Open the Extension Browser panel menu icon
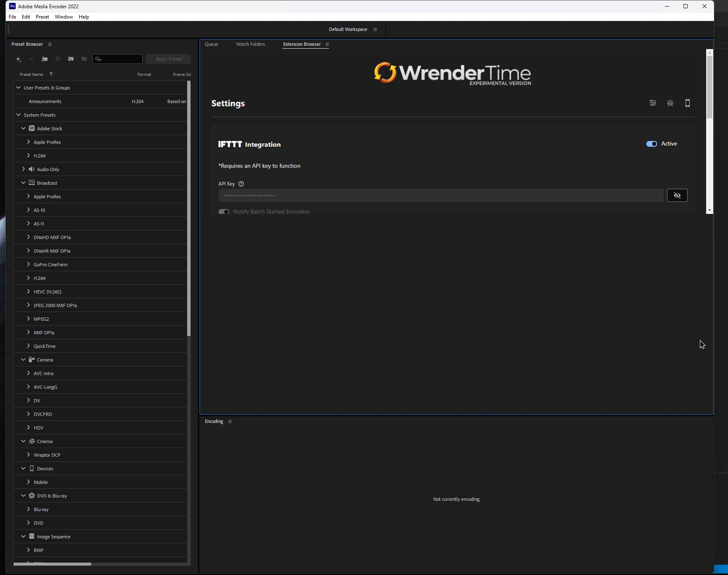The height and width of the screenshot is (575, 728). pos(327,44)
